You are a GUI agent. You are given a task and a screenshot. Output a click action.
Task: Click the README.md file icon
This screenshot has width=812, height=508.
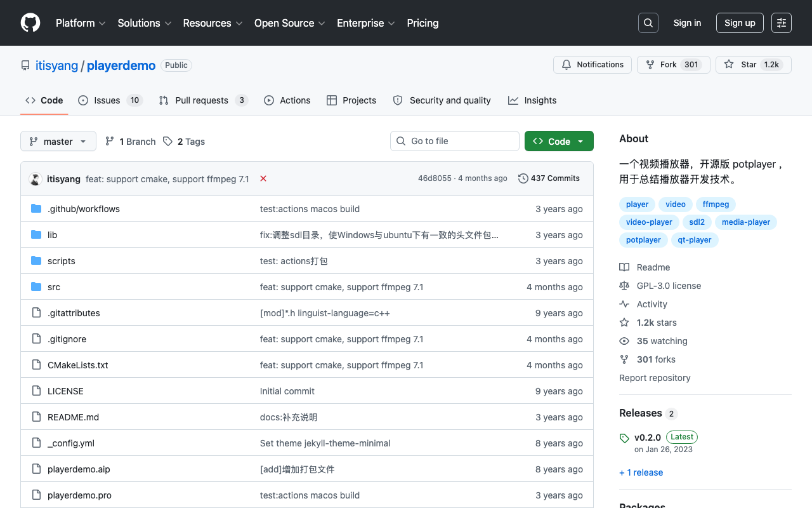pyautogui.click(x=36, y=417)
